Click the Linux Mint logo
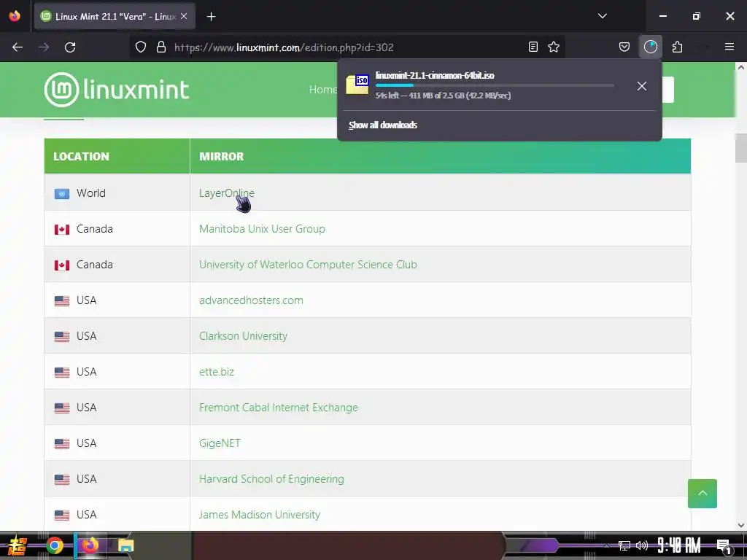This screenshot has height=560, width=747. (x=117, y=90)
